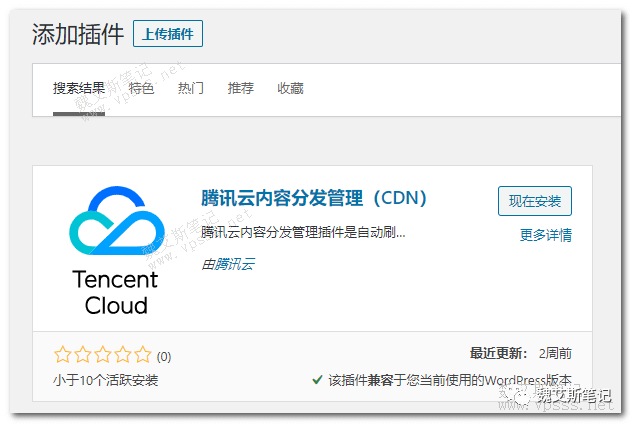Click the first rating star
The width and height of the screenshot is (632, 424).
coord(62,354)
